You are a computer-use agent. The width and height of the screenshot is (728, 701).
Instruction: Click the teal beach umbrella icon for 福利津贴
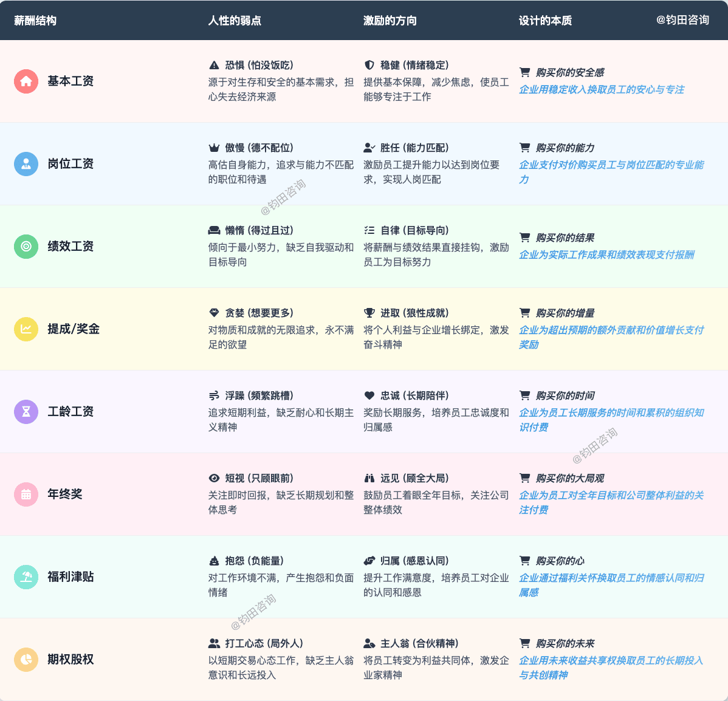26,577
